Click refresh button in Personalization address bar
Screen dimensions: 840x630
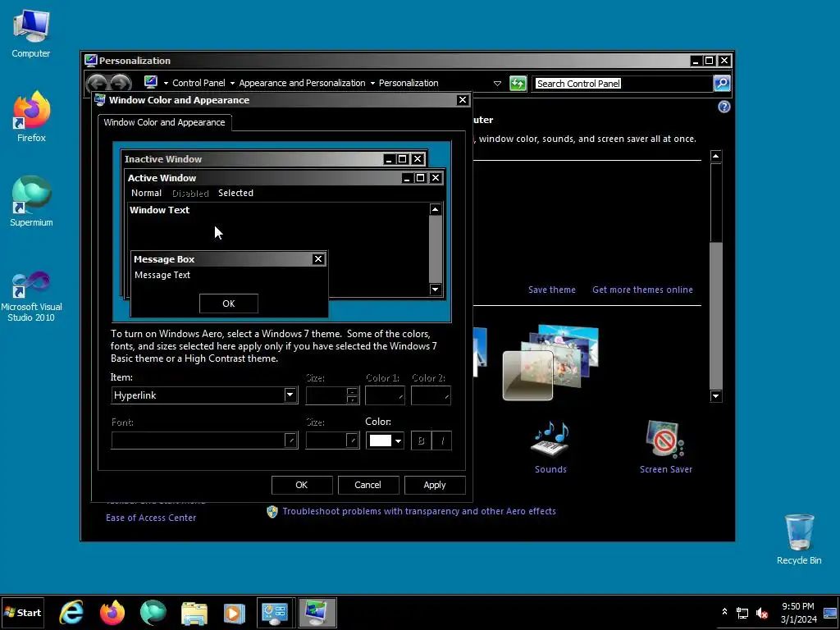518,84
